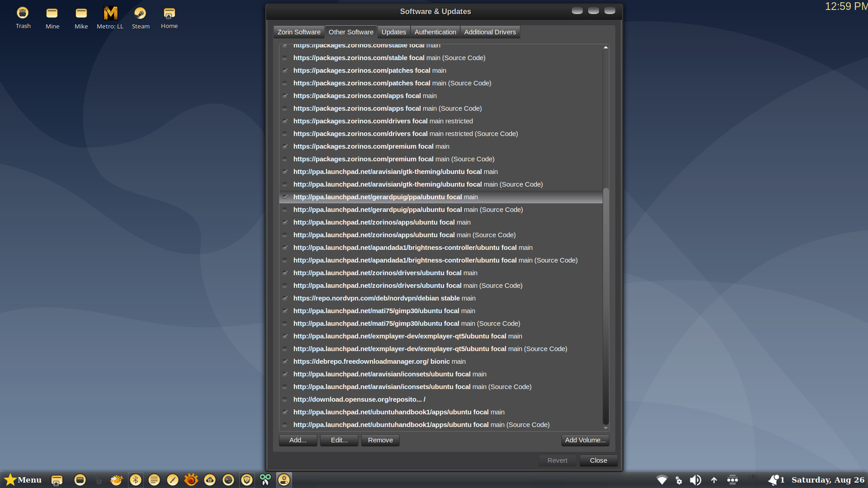Open the Mine folder on desktop

[x=52, y=18]
